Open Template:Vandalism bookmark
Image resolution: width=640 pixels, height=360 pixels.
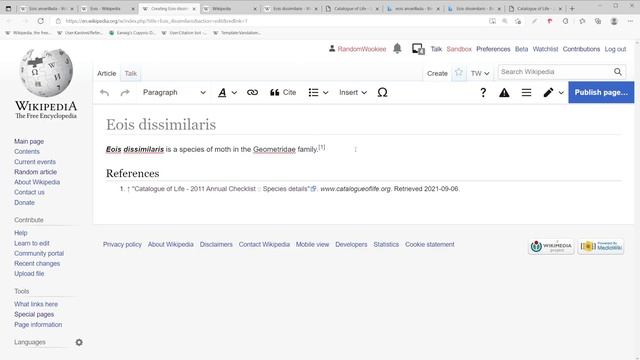point(237,33)
